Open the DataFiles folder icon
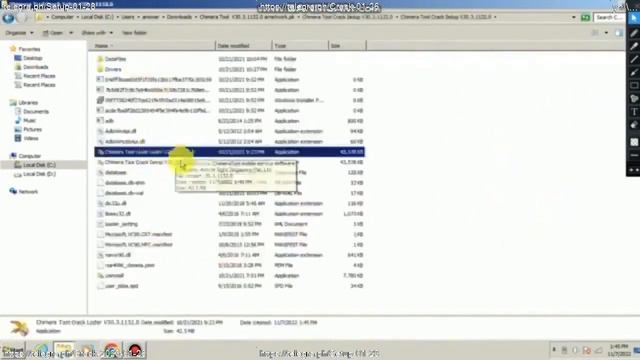The image size is (640, 360). pyautogui.click(x=100, y=59)
